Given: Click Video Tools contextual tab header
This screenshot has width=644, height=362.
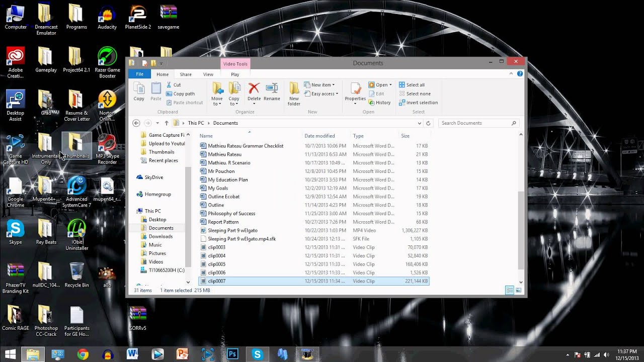Looking at the screenshot, I should tap(235, 64).
